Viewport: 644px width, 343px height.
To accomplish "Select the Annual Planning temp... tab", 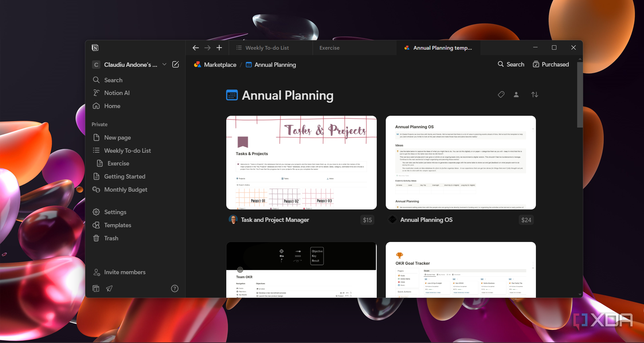I will pos(438,48).
